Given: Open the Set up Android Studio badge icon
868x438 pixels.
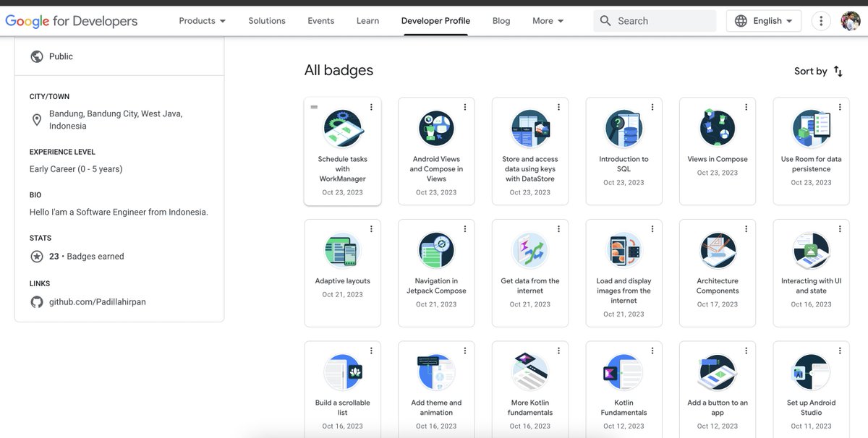Looking at the screenshot, I should click(811, 373).
